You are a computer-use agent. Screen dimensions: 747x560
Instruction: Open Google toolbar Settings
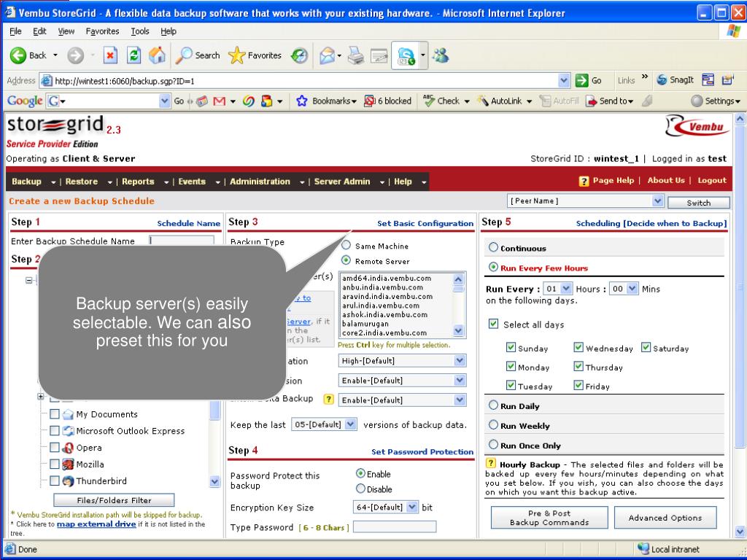(x=716, y=101)
